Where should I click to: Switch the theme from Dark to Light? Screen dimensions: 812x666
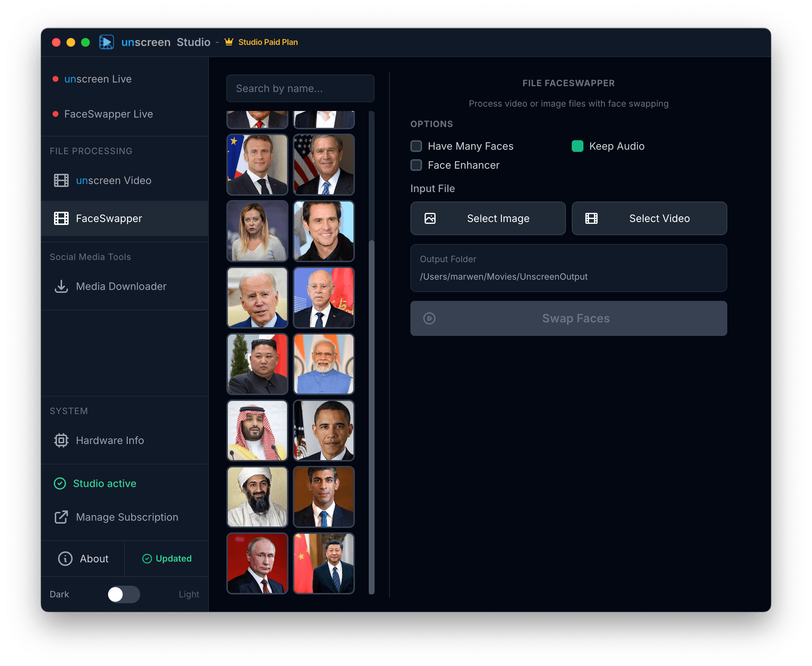point(123,594)
